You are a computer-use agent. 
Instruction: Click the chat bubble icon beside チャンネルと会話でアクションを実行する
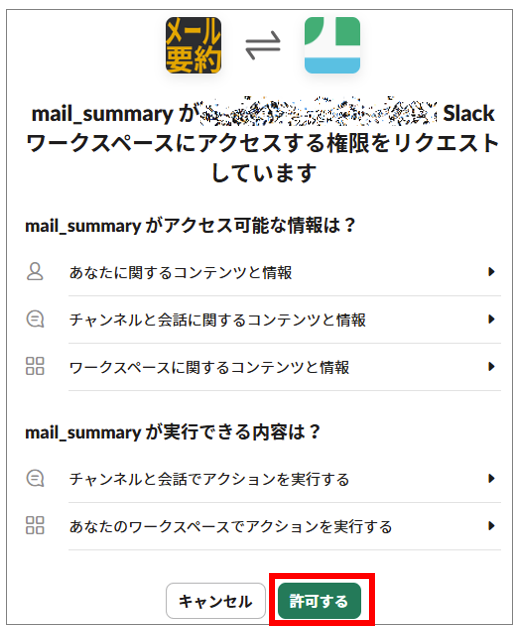pos(35,478)
